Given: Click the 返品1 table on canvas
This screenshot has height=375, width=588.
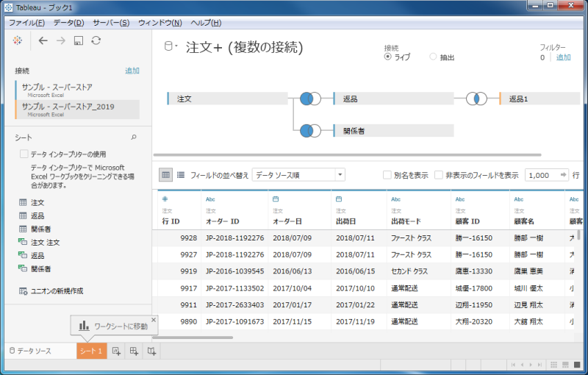Looking at the screenshot, I should coord(540,99).
